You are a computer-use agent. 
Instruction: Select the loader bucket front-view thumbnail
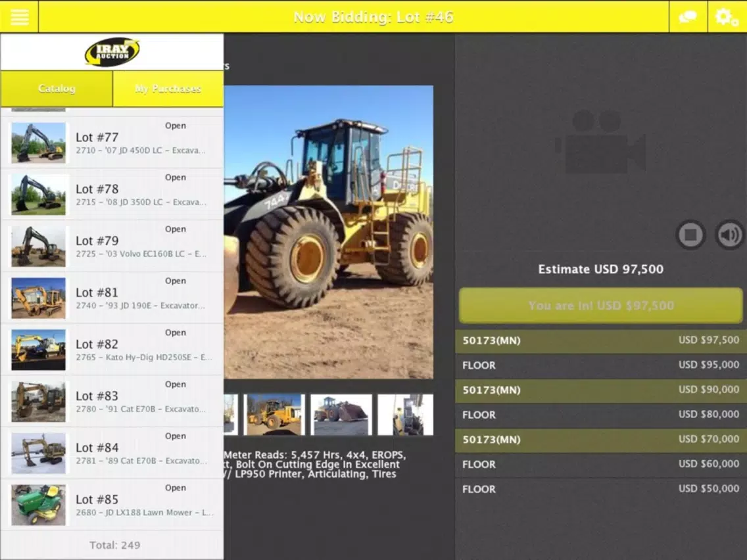tap(341, 414)
